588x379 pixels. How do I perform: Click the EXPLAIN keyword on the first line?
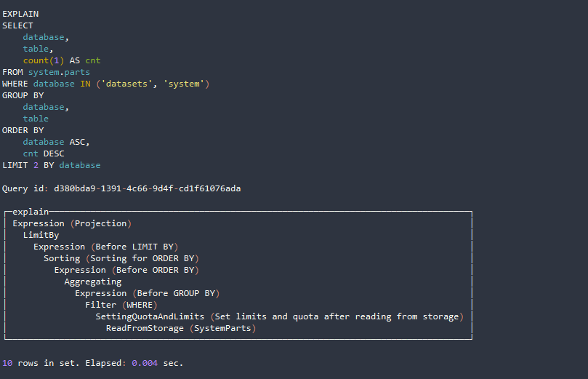[x=20, y=14]
